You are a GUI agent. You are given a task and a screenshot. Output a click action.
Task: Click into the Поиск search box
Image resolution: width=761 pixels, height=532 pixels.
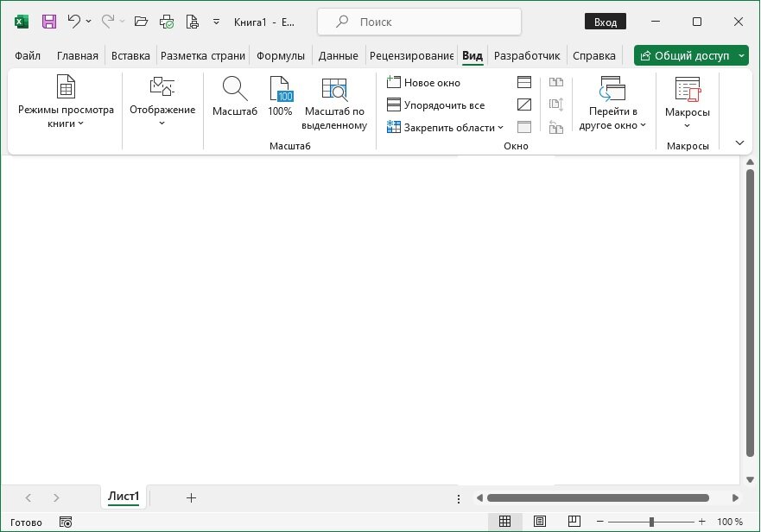pos(419,22)
